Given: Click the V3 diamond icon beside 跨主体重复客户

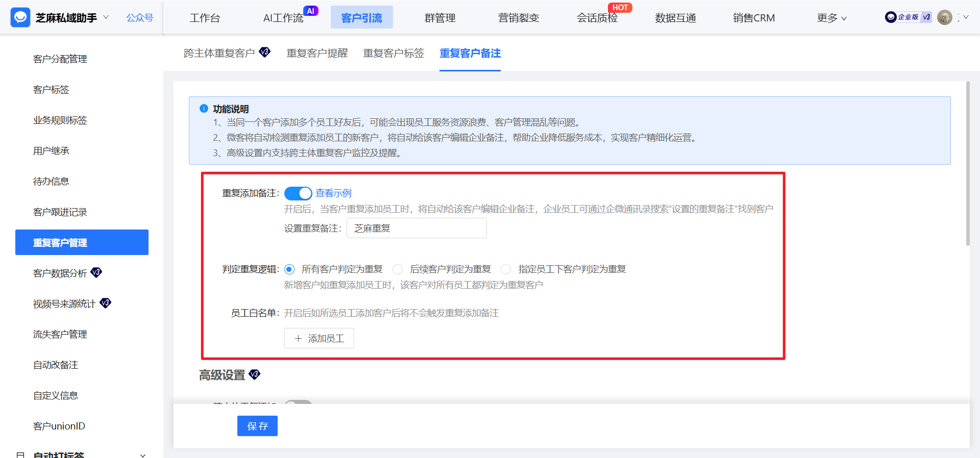Looking at the screenshot, I should (x=265, y=52).
